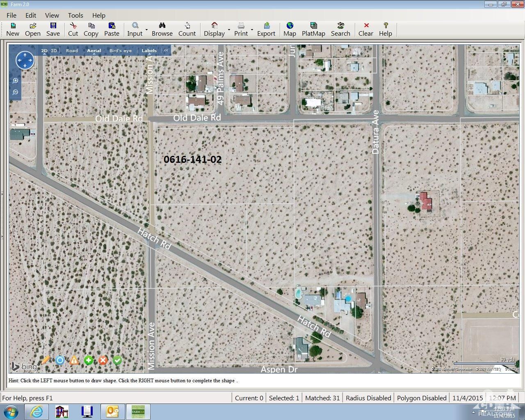525x420 pixels.
Task: Select the blue circle radius tool
Action: pyautogui.click(x=60, y=360)
